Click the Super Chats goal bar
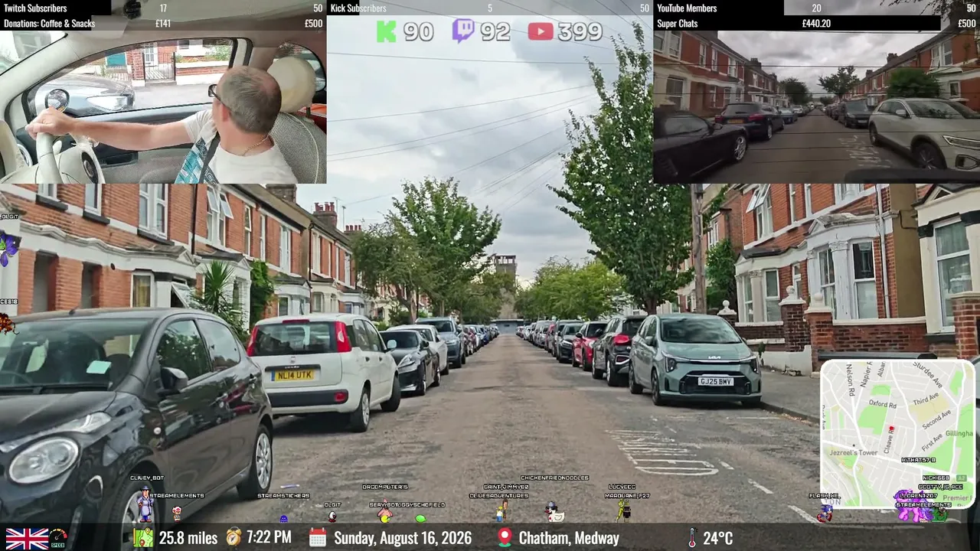This screenshot has height=551, width=980. pos(817,24)
